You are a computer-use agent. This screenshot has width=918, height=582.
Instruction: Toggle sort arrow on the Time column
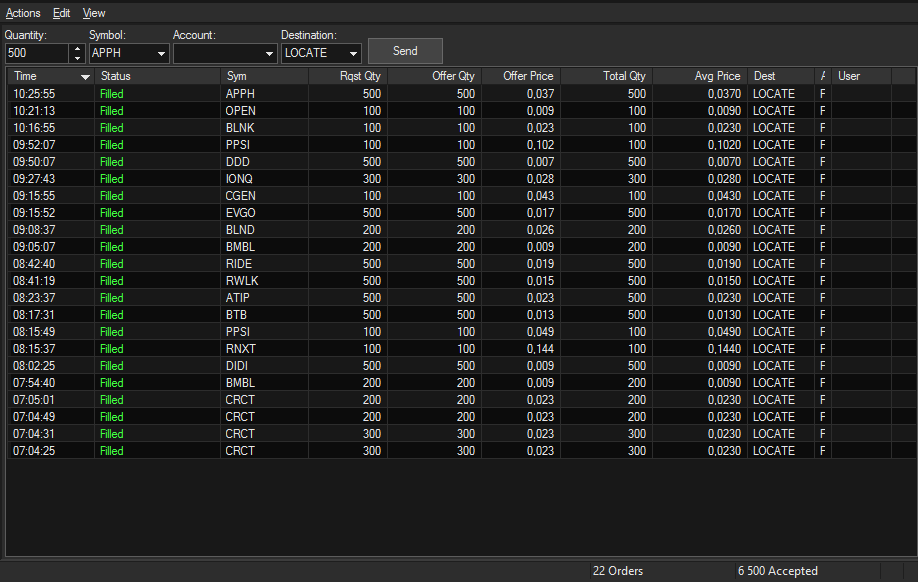pyautogui.click(x=85, y=77)
